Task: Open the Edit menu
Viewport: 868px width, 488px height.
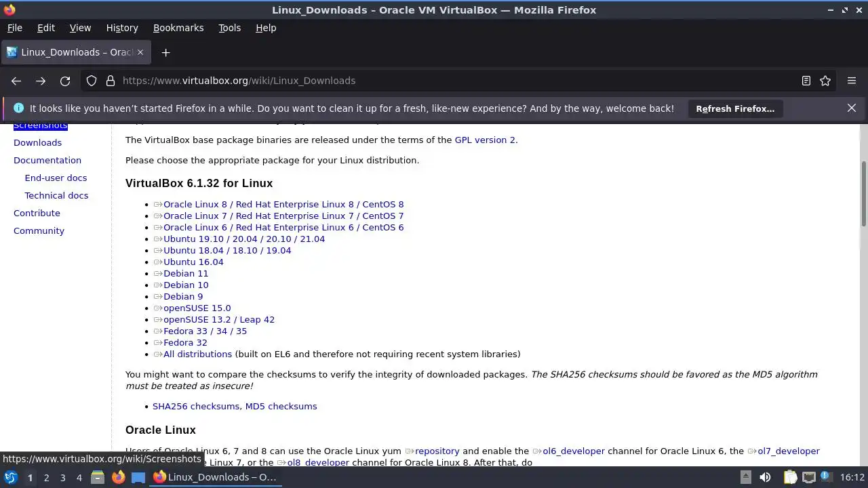Action: 45,28
